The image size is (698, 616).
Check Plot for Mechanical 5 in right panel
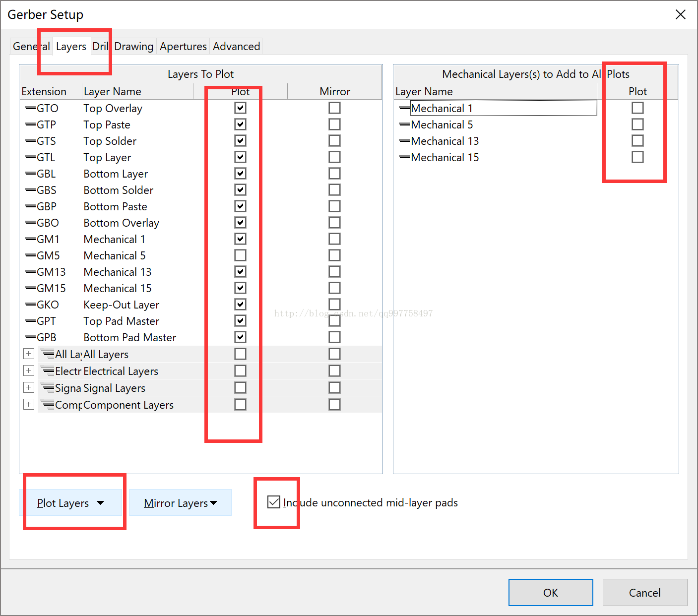click(x=637, y=124)
